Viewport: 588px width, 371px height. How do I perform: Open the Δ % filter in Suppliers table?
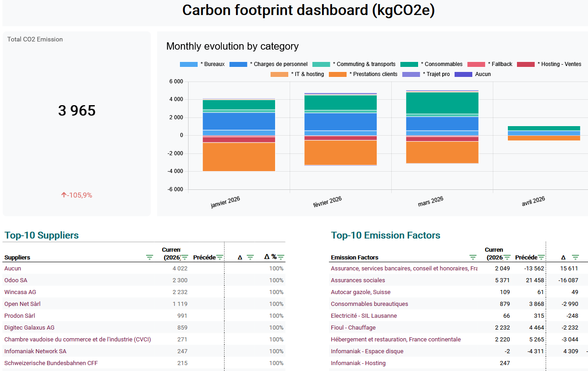tap(281, 257)
